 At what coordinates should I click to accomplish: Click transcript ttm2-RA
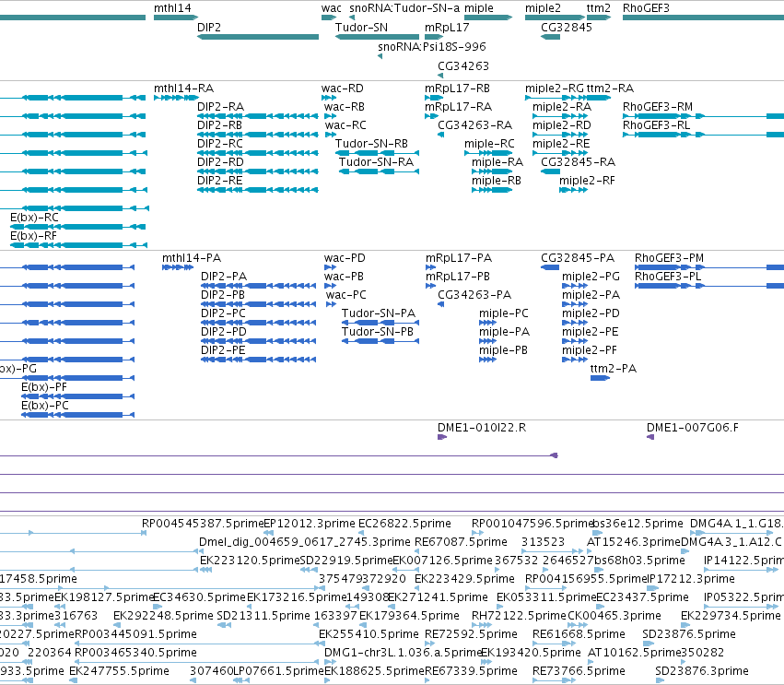[x=610, y=89]
